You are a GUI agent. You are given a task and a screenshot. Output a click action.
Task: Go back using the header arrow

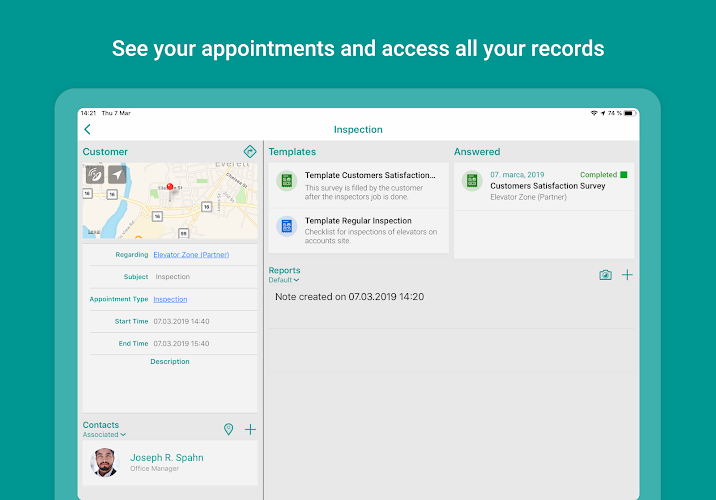coord(88,130)
